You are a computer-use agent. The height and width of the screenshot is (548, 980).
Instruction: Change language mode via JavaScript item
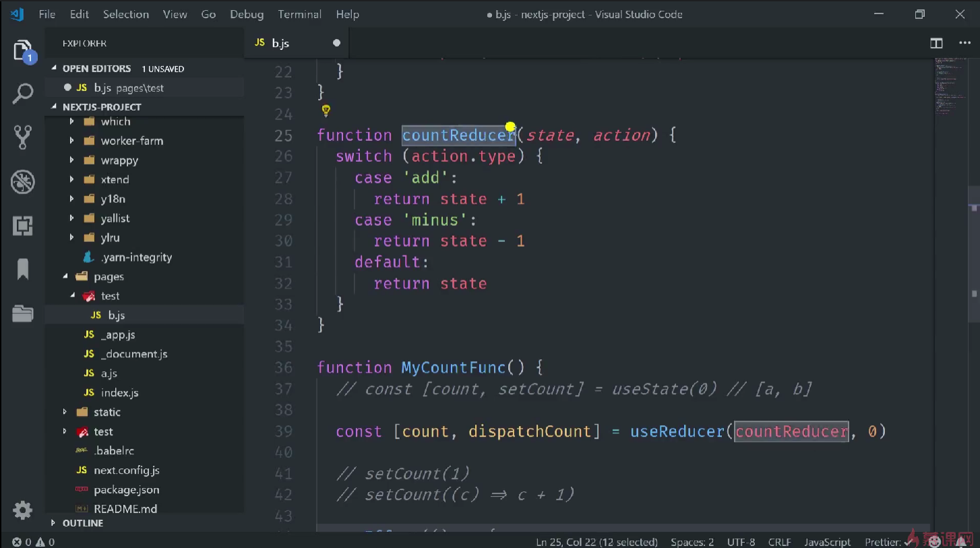tap(828, 542)
